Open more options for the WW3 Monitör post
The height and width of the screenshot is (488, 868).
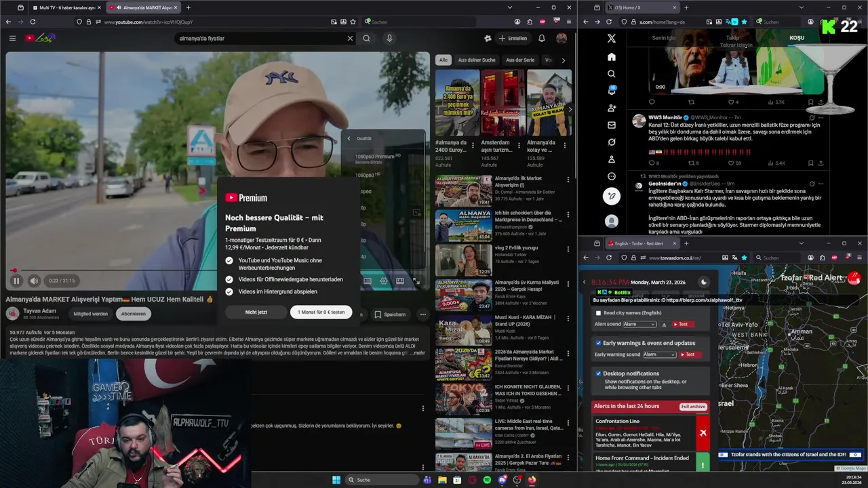pos(821,117)
